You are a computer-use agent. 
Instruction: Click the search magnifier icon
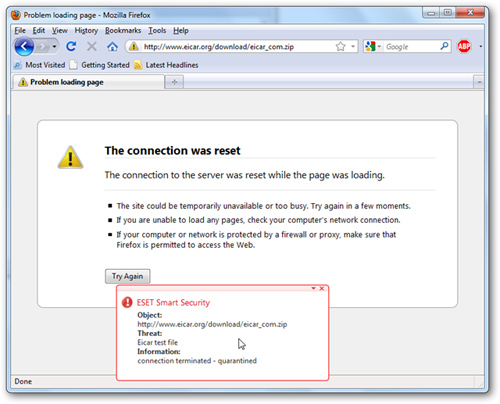click(444, 46)
